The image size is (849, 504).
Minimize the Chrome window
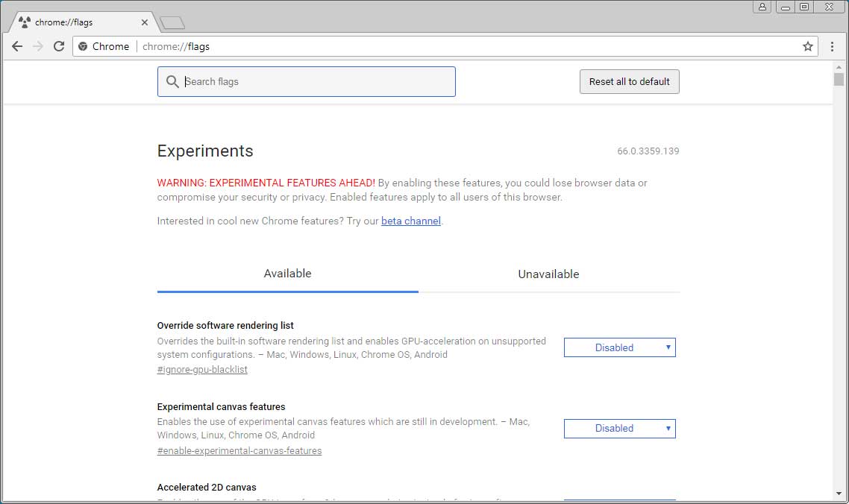click(786, 7)
